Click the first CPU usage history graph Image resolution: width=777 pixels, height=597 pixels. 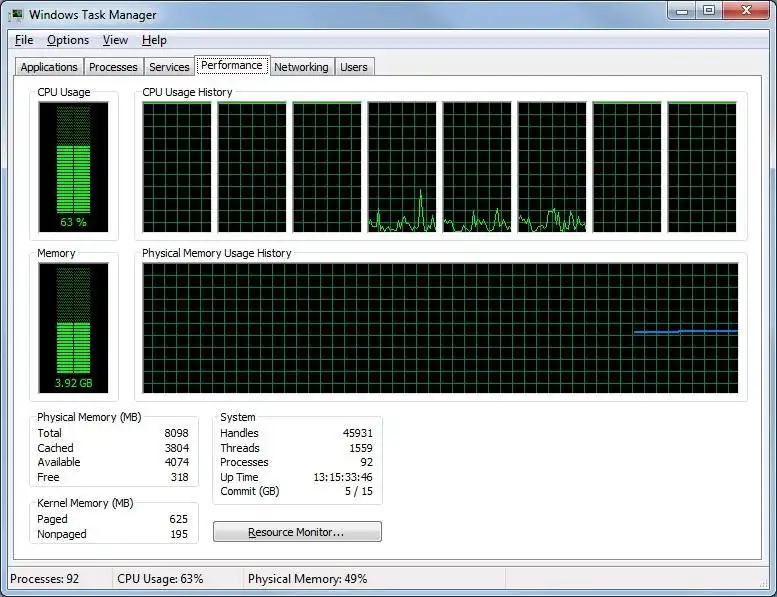[177, 167]
